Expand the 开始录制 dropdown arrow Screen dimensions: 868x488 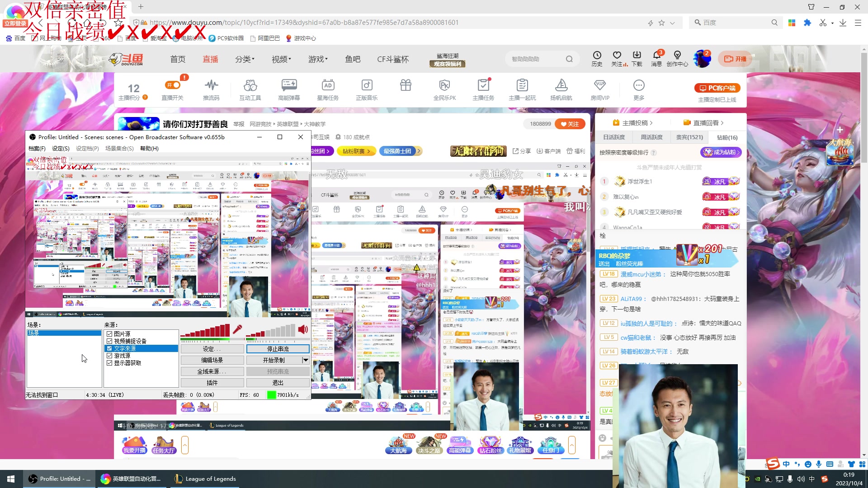point(306,360)
